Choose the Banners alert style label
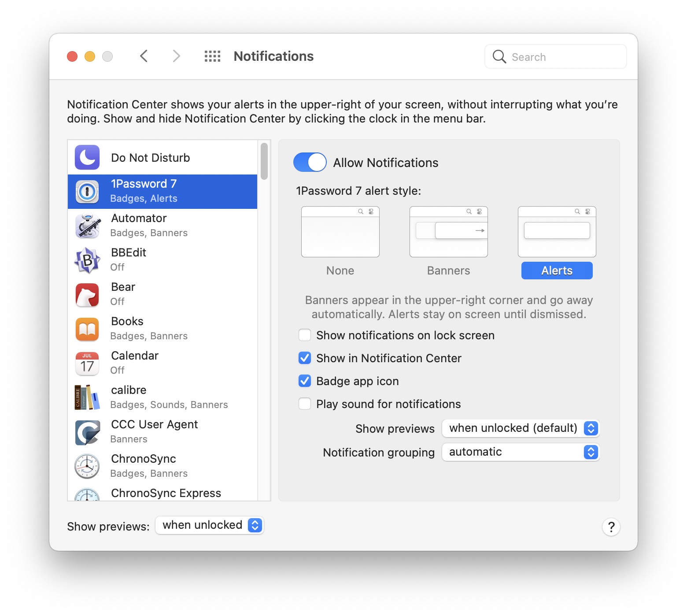 (449, 271)
